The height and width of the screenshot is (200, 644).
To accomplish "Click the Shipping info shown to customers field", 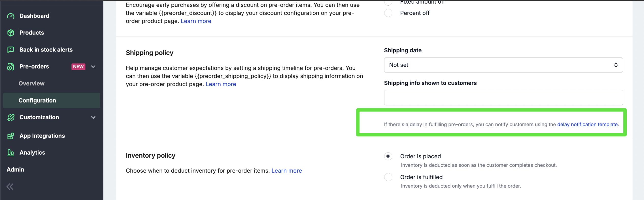I will [x=503, y=98].
